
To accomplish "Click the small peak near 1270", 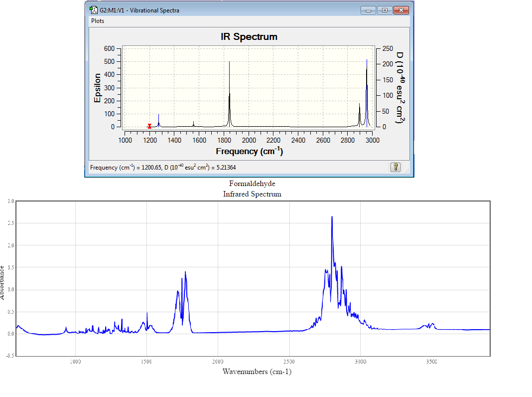I will [x=158, y=121].
